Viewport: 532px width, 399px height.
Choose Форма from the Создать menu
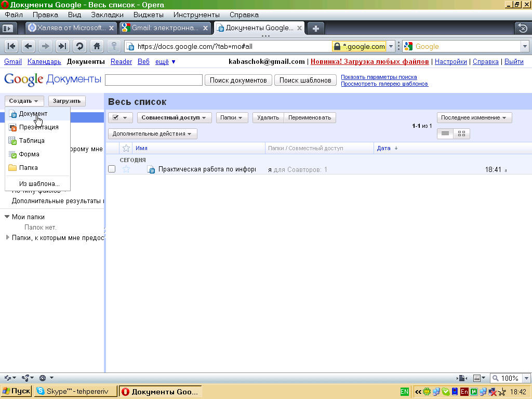tap(37, 154)
